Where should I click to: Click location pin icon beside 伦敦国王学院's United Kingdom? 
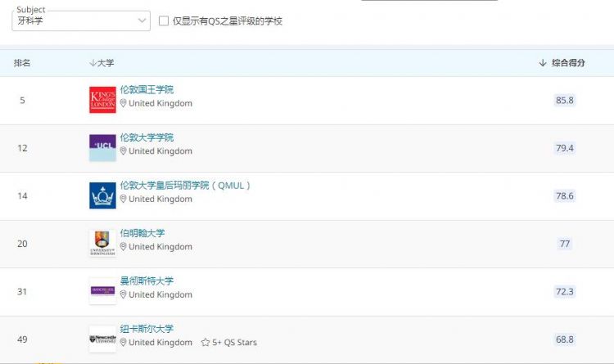pos(123,103)
